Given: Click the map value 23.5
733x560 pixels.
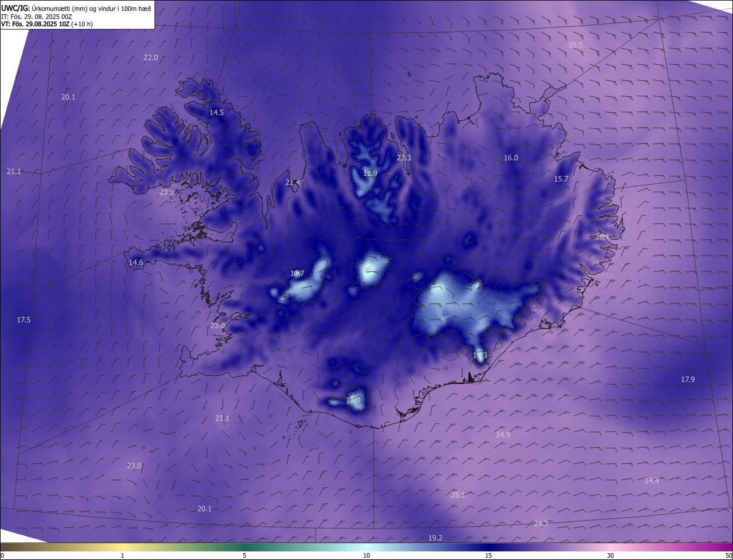Looking at the screenshot, I should click(167, 192).
